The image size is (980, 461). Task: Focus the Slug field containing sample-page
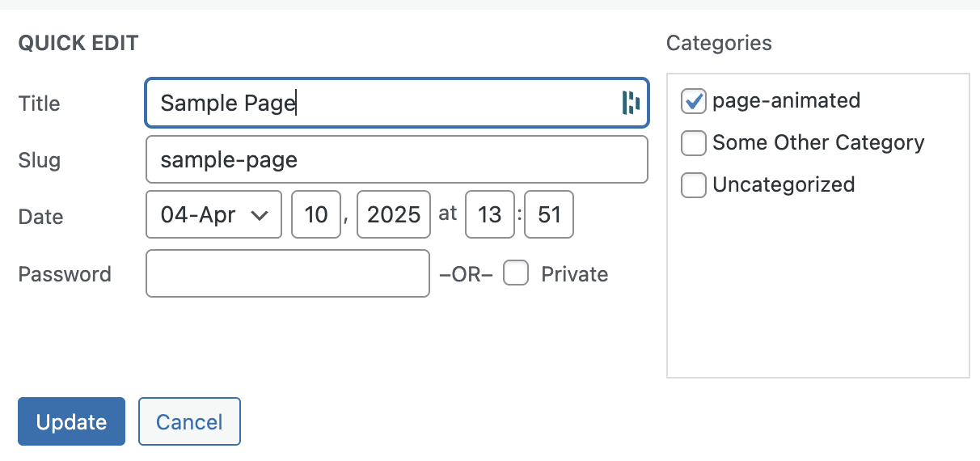[x=396, y=159]
